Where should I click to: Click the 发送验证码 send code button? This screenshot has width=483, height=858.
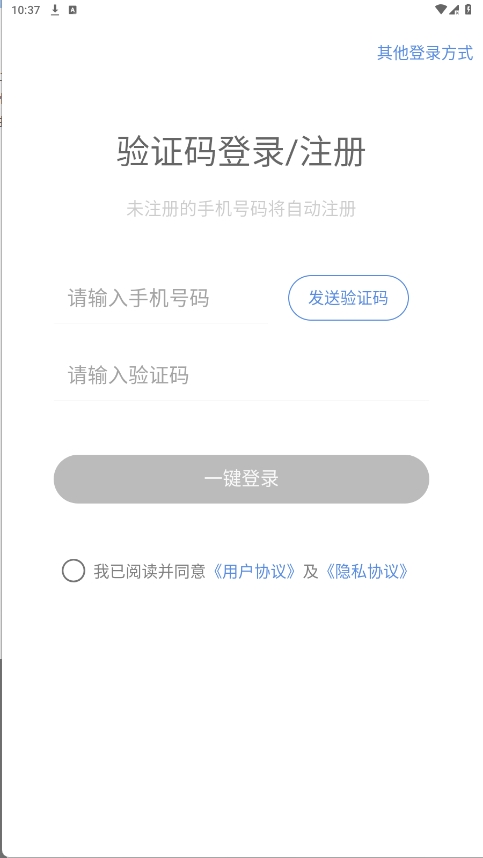click(x=348, y=298)
